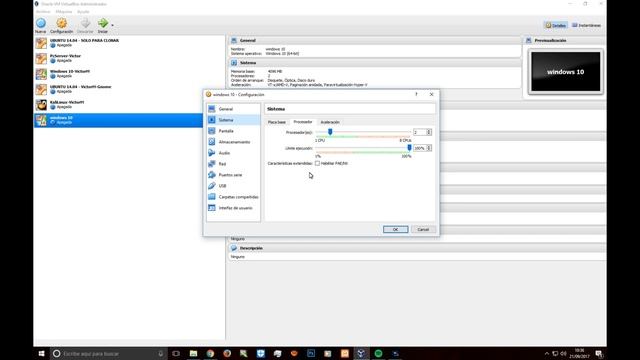Confirm settings with the OK button
The height and width of the screenshot is (360, 640).
click(x=395, y=229)
